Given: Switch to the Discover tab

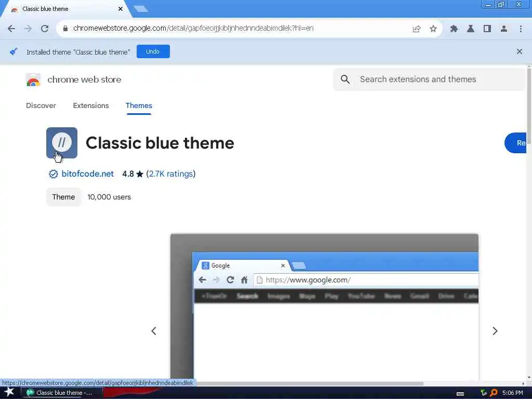Looking at the screenshot, I should [41, 105].
